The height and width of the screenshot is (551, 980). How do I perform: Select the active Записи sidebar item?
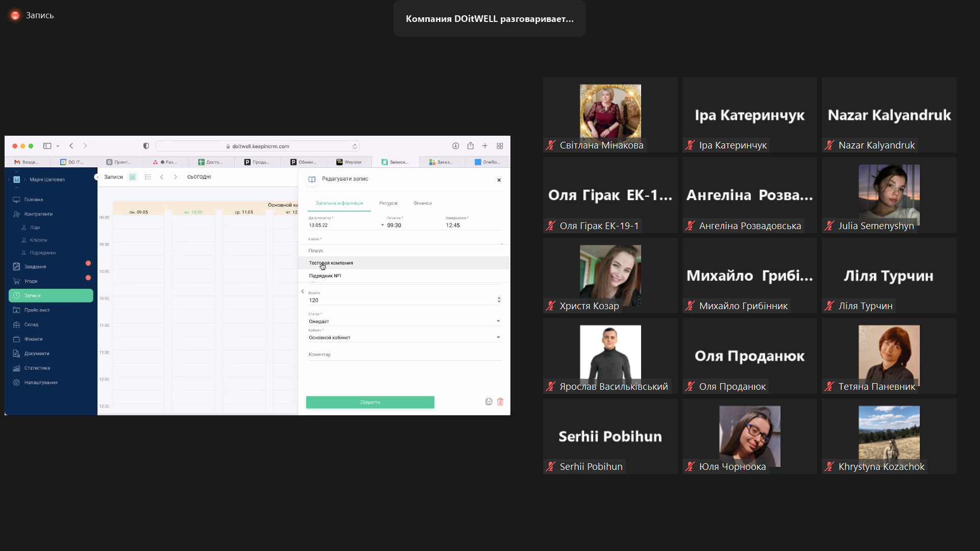coord(51,295)
